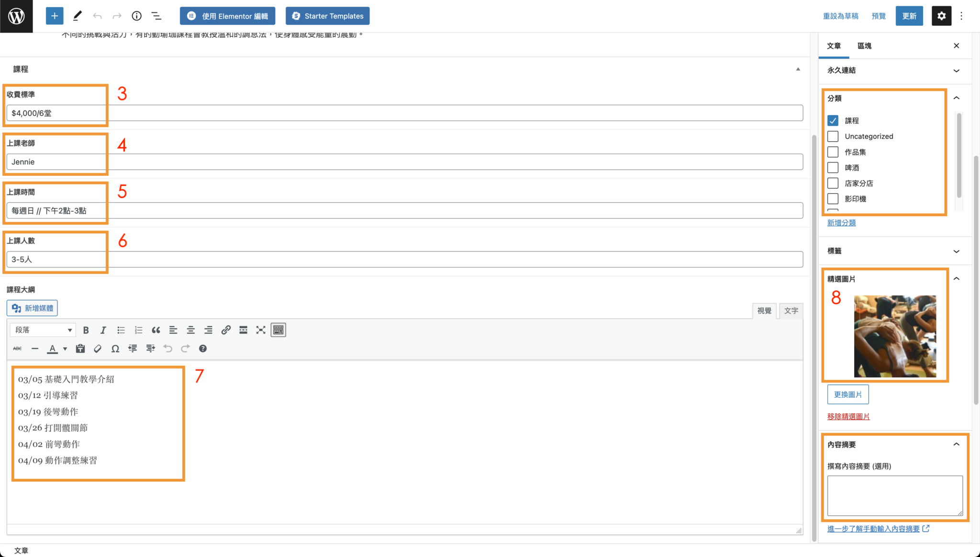The image size is (980, 557).
Task: Click the bold formatting icon
Action: point(86,330)
